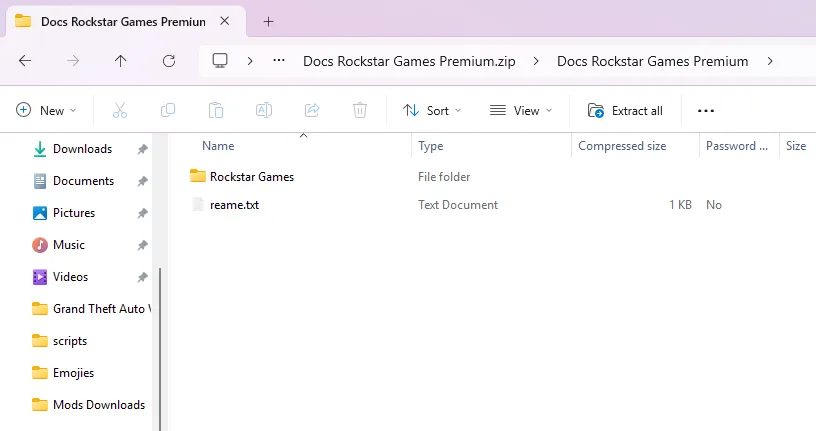Click the Copy icon in the toolbar
This screenshot has width=816, height=431.
tap(168, 110)
